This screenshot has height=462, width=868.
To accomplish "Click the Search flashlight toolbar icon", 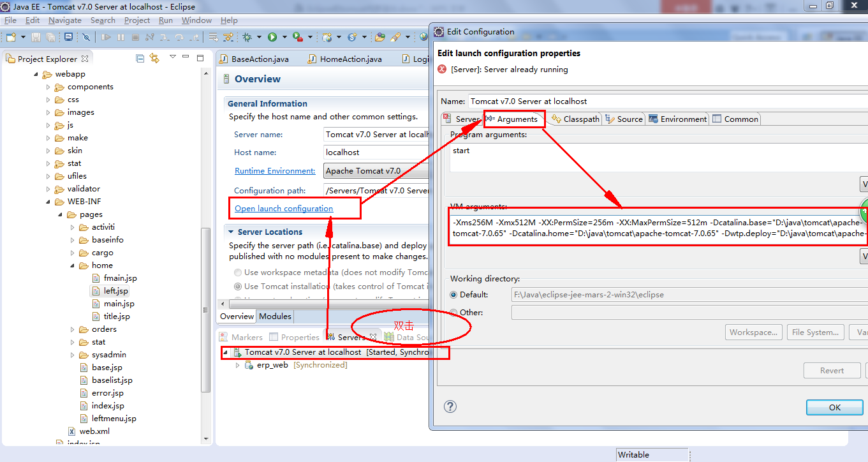I will pyautogui.click(x=395, y=37).
